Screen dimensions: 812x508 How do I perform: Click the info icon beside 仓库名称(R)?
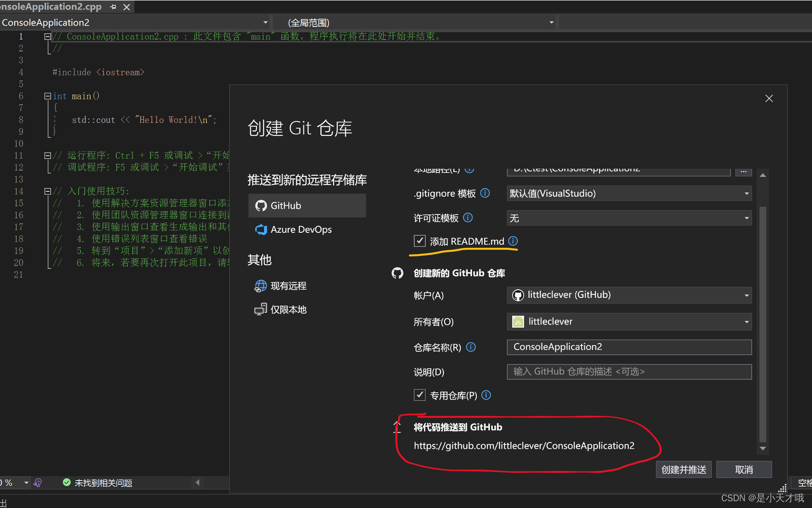471,347
